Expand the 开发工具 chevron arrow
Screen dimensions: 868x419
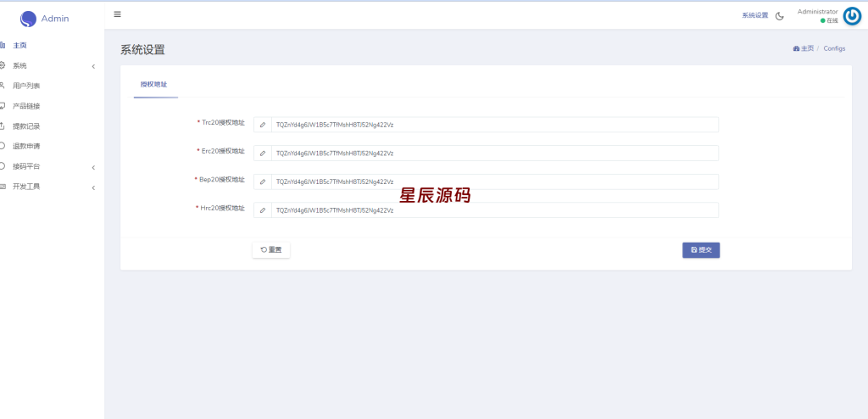click(x=93, y=188)
